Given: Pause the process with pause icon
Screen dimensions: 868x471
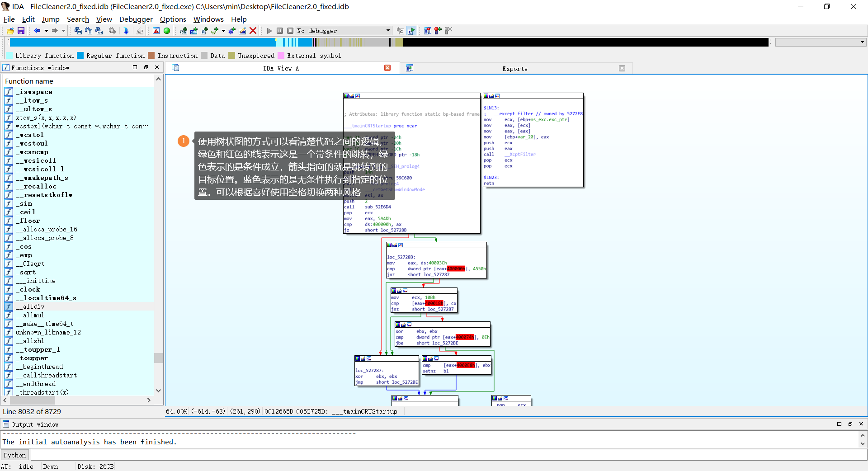Looking at the screenshot, I should pos(280,31).
